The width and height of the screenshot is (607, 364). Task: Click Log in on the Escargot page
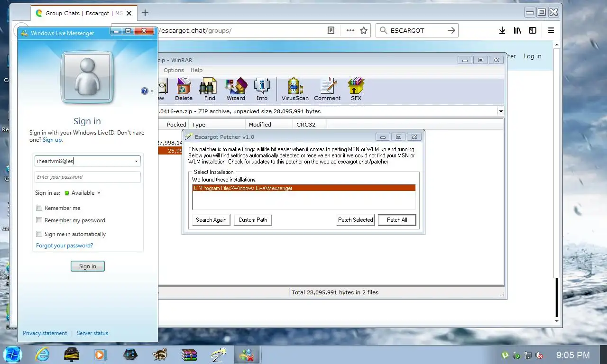pyautogui.click(x=532, y=56)
